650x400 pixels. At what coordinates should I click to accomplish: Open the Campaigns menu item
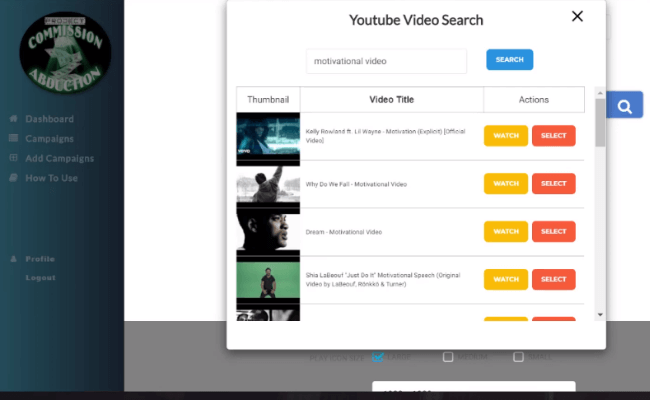coord(49,138)
